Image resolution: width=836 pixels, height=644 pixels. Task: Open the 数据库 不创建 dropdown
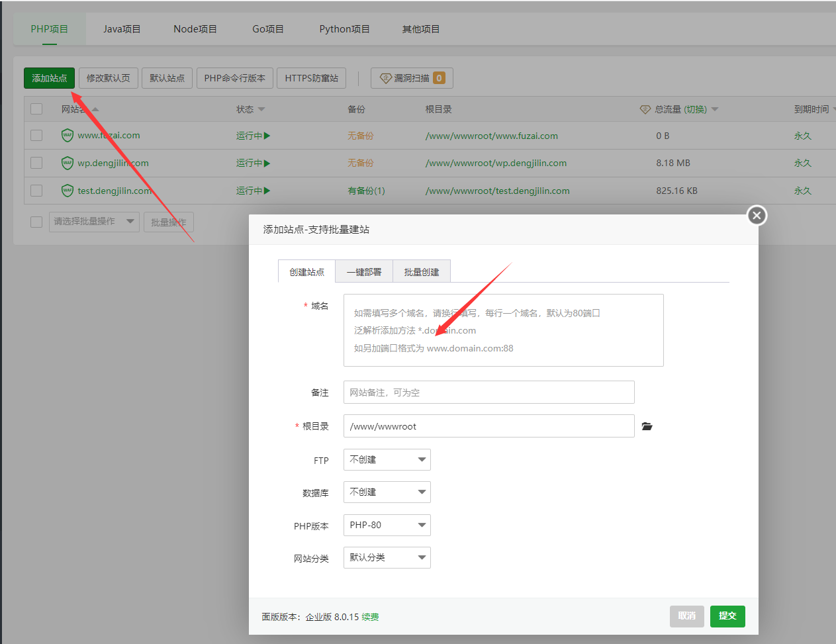(387, 492)
